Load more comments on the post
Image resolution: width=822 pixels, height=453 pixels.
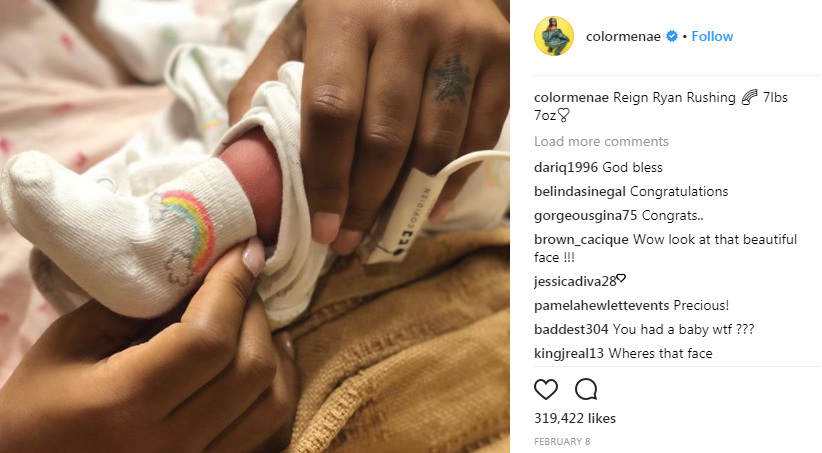[601, 142]
